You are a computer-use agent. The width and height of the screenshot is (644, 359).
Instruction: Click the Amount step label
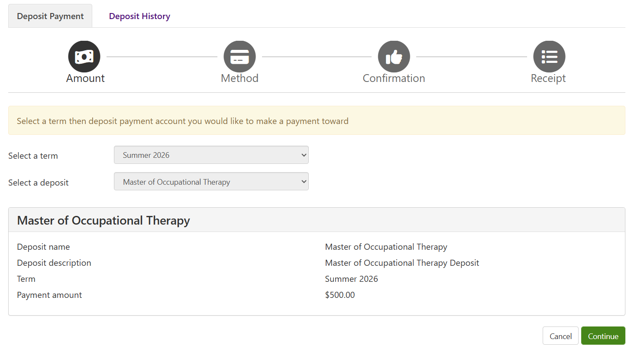(85, 78)
